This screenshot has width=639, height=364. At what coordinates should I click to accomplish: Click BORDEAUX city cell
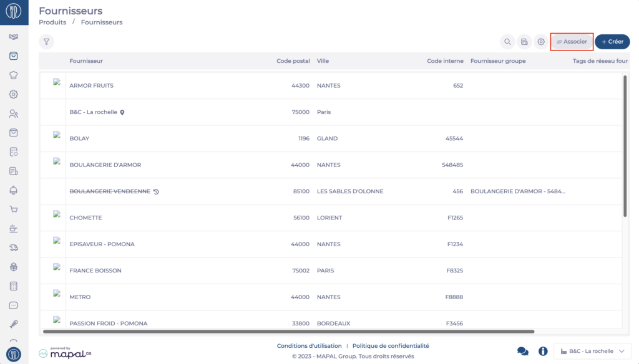(x=333, y=323)
